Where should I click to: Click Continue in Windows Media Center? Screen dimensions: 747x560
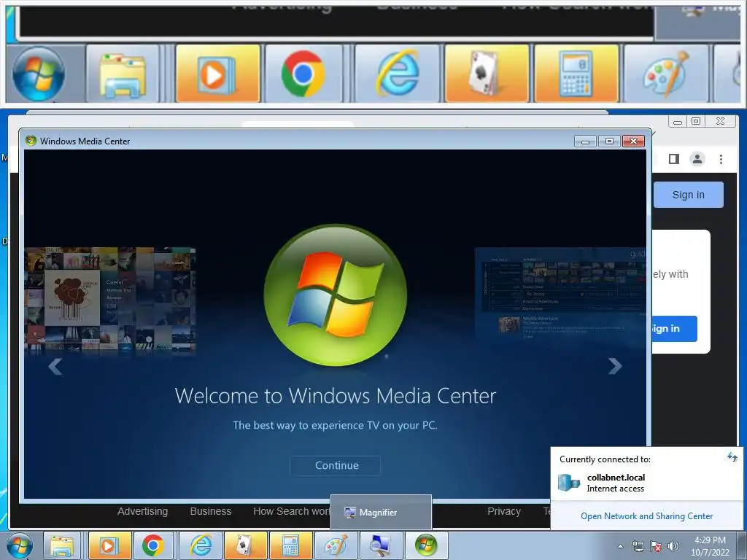tap(335, 465)
